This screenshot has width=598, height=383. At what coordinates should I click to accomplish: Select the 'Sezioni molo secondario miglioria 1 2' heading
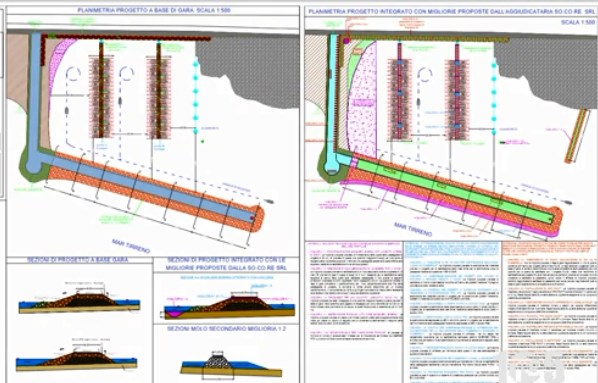coord(227,328)
